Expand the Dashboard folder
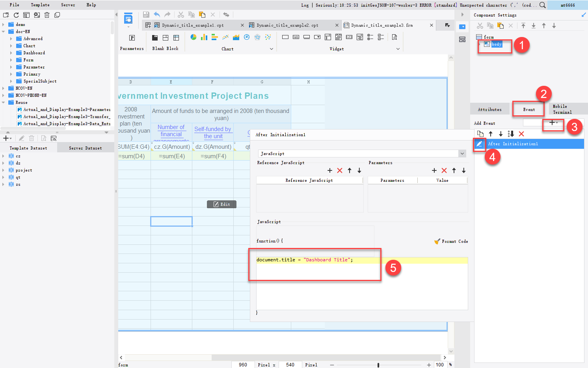This screenshot has height=368, width=588. (11, 53)
